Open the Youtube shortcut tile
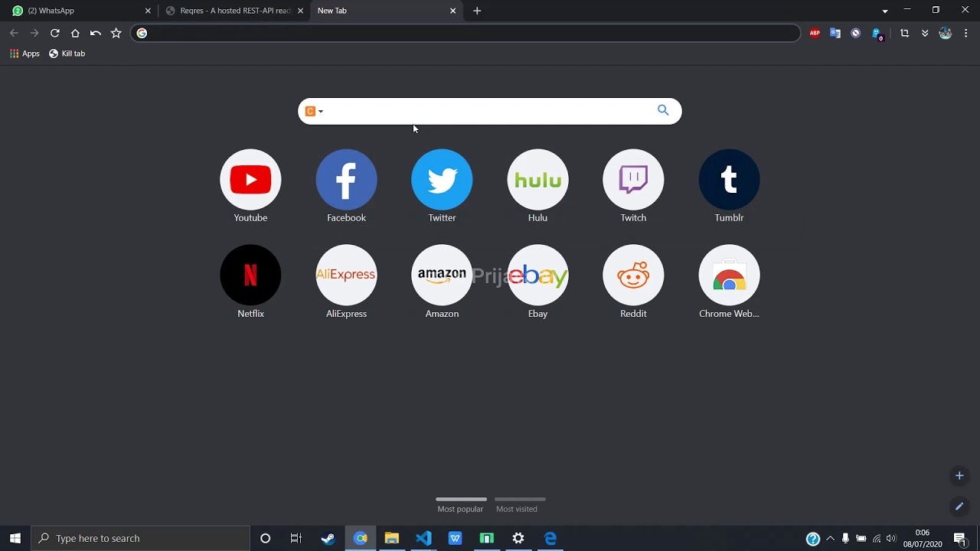Image resolution: width=980 pixels, height=551 pixels. point(250,186)
